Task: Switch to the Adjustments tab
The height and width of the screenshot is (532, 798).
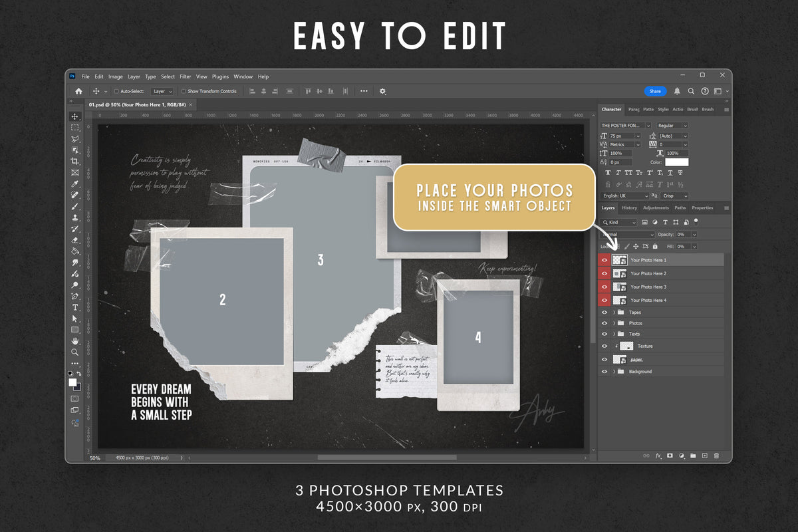Action: click(656, 208)
